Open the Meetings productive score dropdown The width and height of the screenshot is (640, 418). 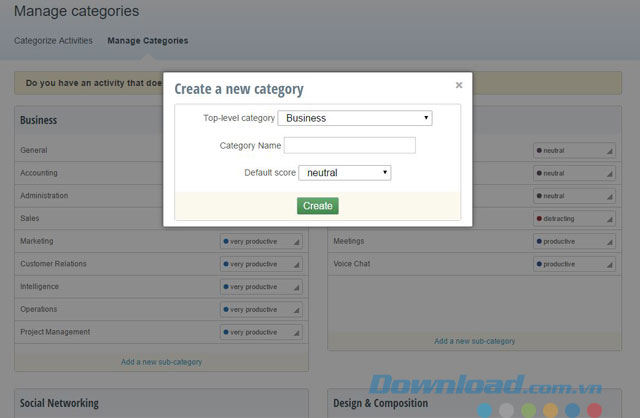coord(574,241)
